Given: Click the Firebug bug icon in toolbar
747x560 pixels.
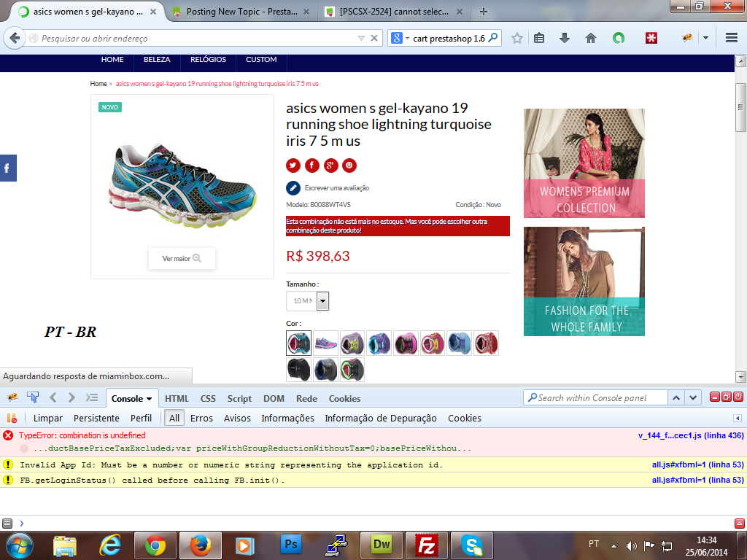Looking at the screenshot, I should click(x=686, y=38).
